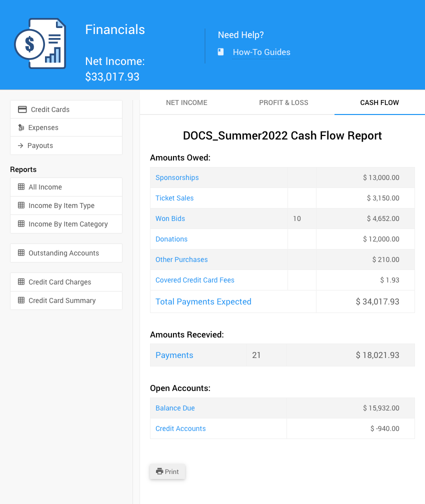View the Won Bids details link
The width and height of the screenshot is (425, 504).
pos(170,218)
